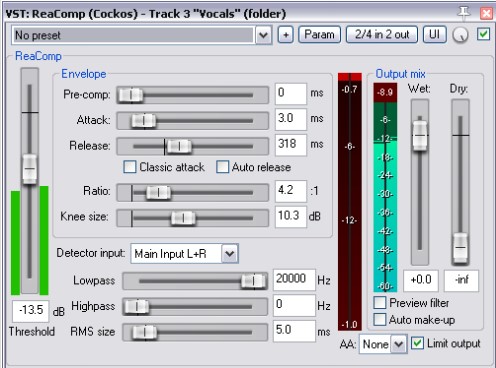496x368 pixels.
Task: Click the UI button
Action: pos(434,35)
